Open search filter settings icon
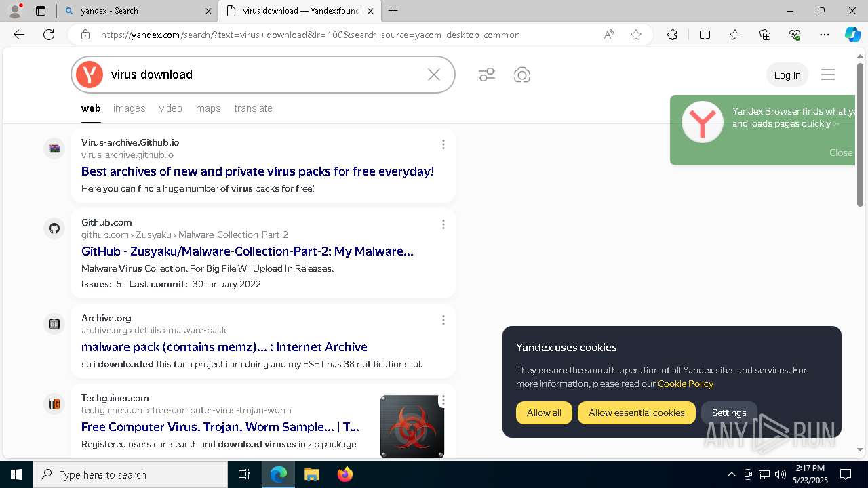The image size is (868, 488). [487, 75]
